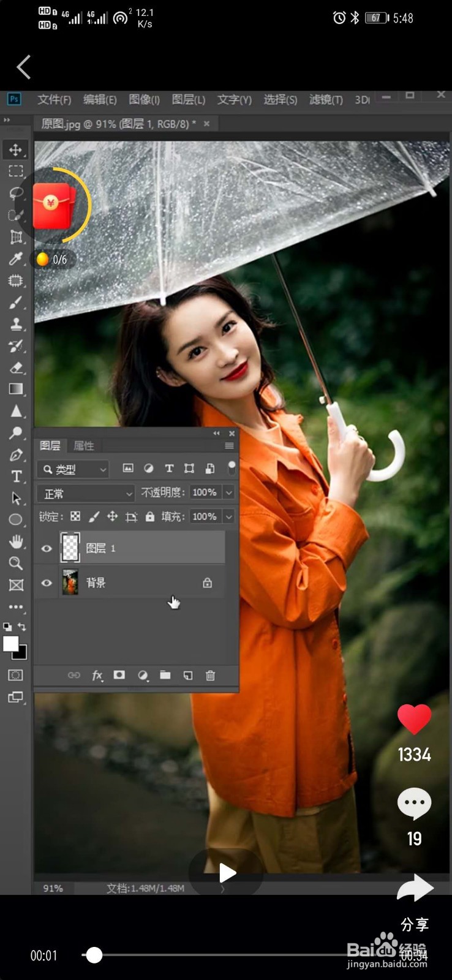This screenshot has height=980, width=452.
Task: Collapse the layers panel with double arrows
Action: (x=216, y=433)
